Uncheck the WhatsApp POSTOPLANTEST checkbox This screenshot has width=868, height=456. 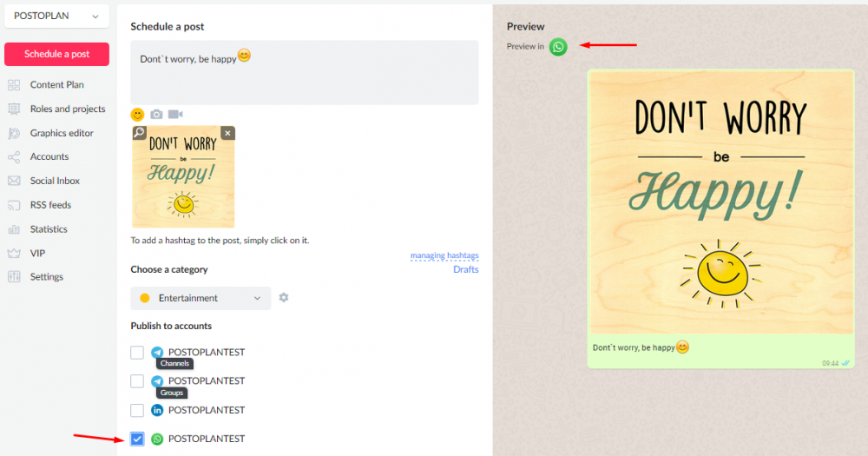[x=137, y=439]
